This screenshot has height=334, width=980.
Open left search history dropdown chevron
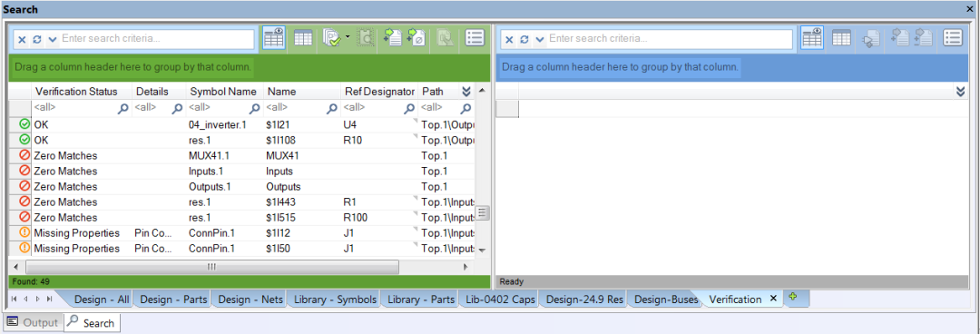53,39
